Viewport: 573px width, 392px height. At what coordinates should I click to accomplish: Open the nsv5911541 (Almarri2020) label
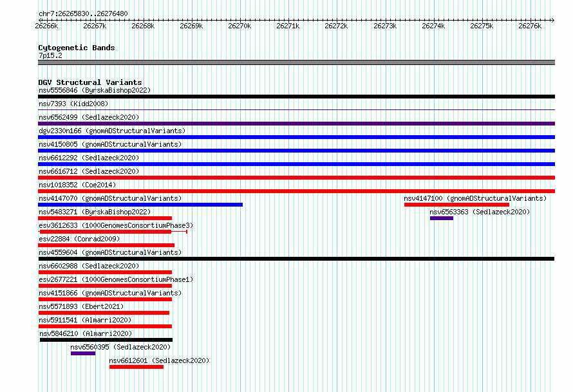[85, 320]
